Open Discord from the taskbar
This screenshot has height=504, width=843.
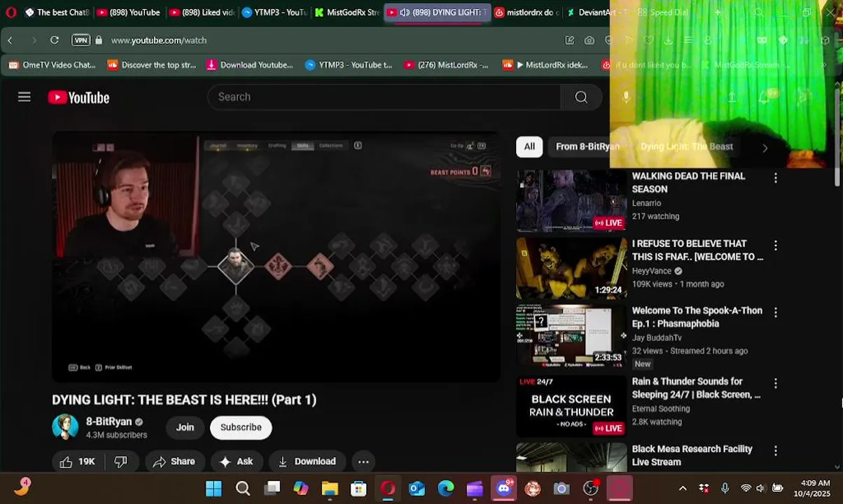pos(503,489)
